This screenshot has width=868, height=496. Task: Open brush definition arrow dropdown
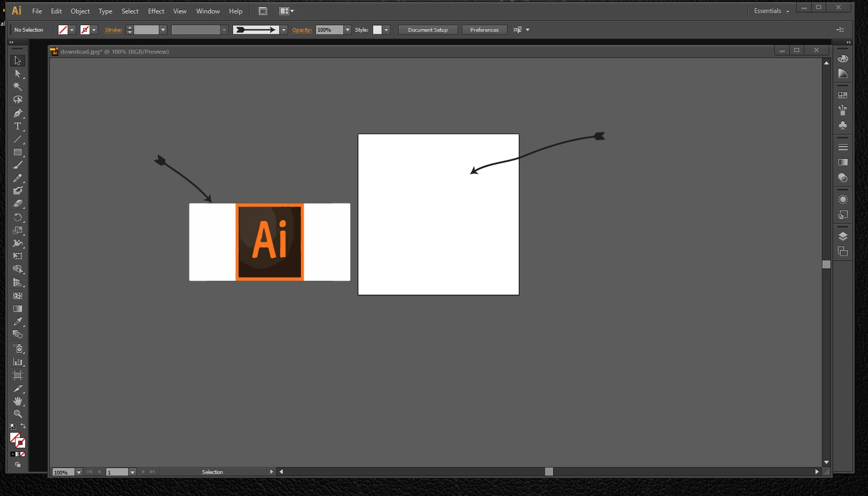coord(284,30)
